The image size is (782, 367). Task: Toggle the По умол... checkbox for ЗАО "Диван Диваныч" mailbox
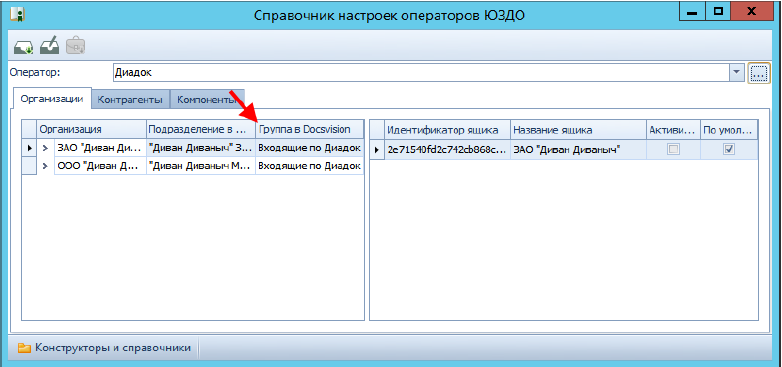pyautogui.click(x=729, y=149)
